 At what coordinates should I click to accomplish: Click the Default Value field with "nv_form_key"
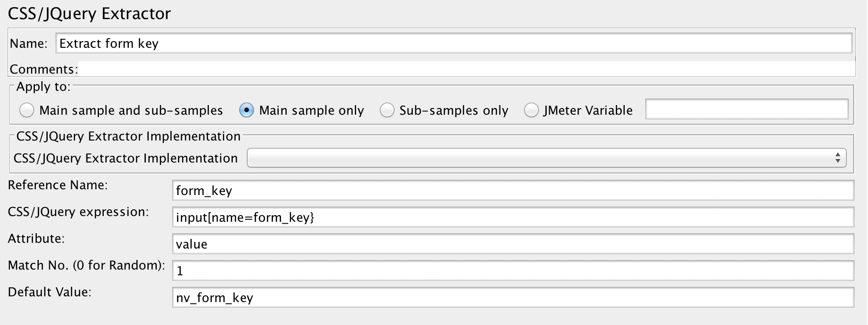coord(512,298)
